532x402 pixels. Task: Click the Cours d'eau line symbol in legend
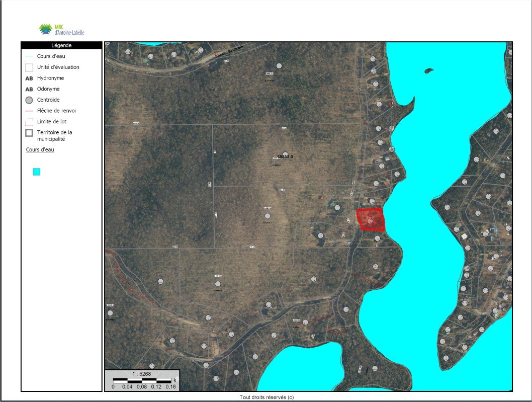[29, 56]
